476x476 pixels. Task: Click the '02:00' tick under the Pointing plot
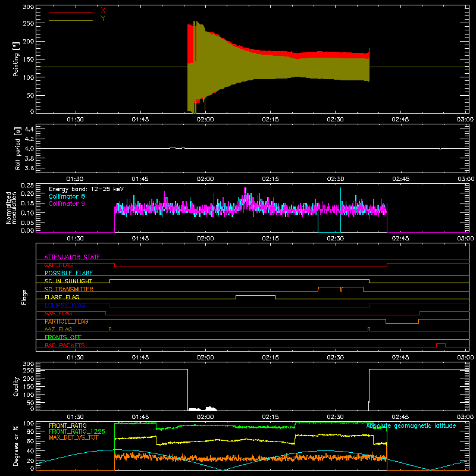tap(205, 120)
